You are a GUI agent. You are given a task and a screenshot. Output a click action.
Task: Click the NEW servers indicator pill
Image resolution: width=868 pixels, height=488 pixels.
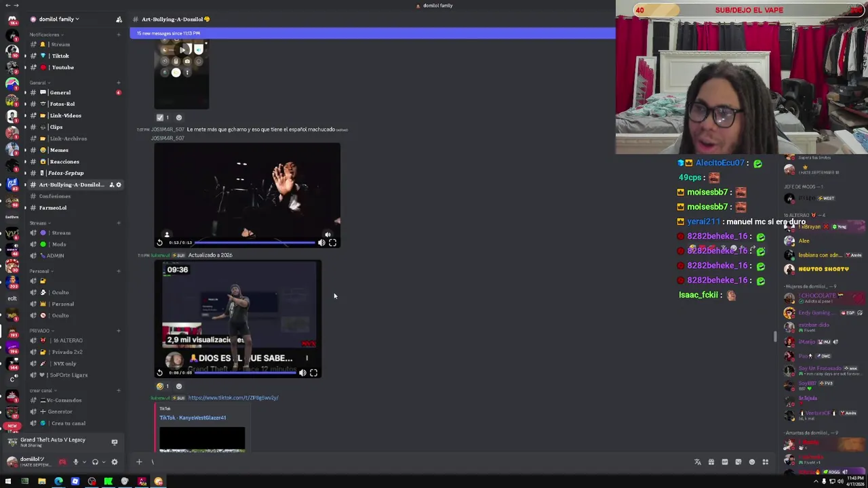[12, 426]
